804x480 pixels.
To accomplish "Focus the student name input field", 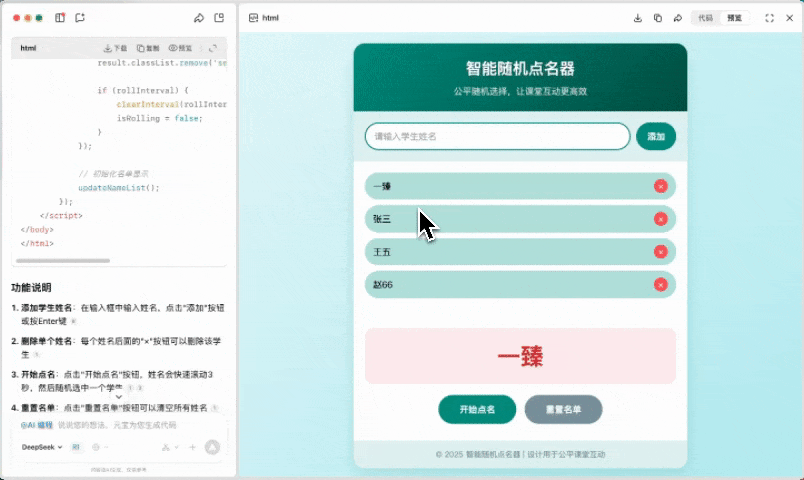I will point(497,136).
